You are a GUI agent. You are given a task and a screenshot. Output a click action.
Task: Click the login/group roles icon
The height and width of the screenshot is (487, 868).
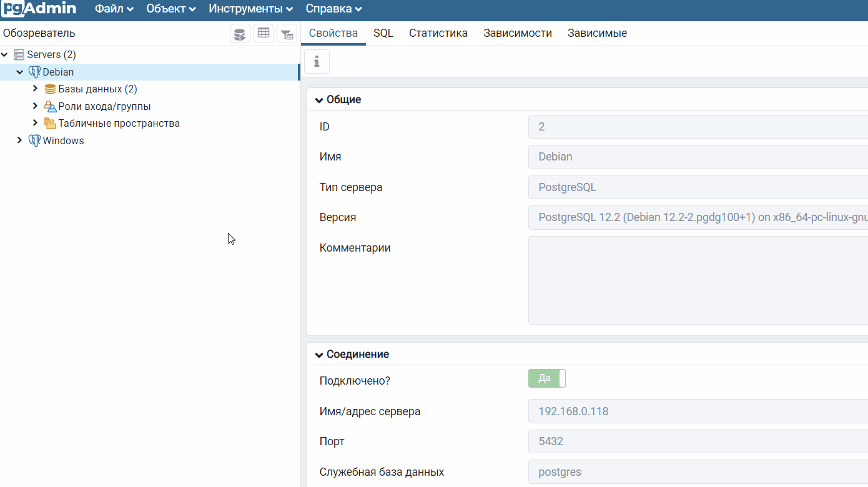tap(50, 107)
